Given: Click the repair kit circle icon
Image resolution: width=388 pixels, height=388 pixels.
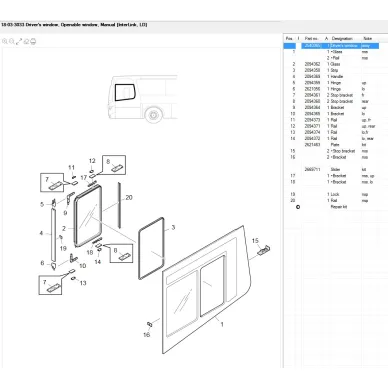Looking at the screenshot, I should (298, 207).
